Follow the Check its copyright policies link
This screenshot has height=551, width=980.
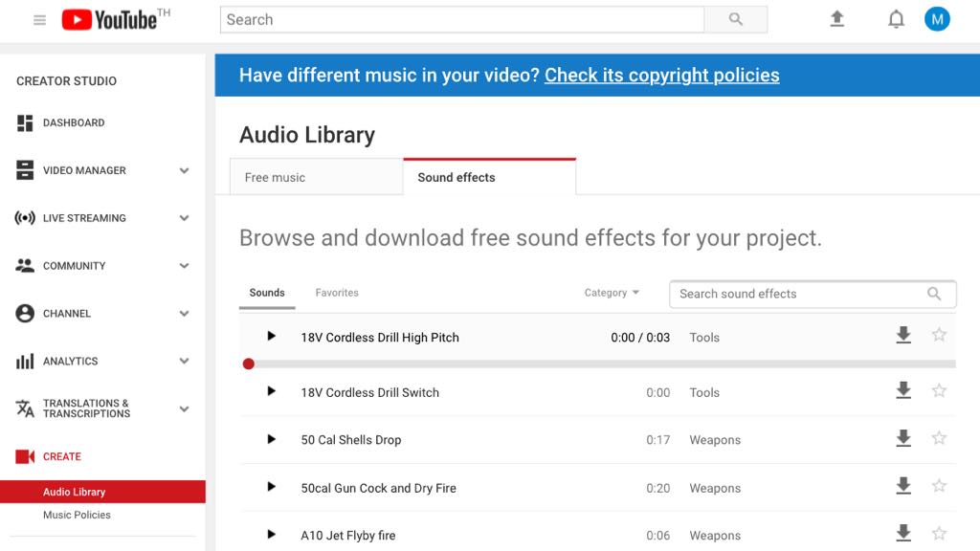coord(660,75)
